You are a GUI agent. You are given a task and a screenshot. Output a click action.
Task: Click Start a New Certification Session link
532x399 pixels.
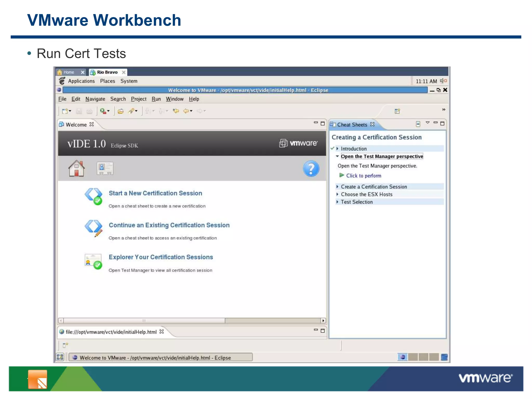click(x=155, y=193)
